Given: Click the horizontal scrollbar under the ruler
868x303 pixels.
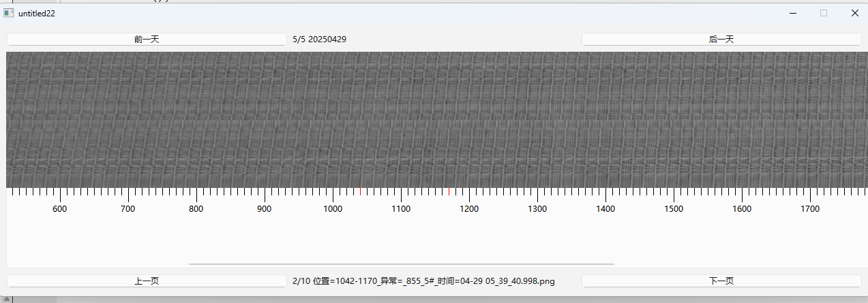Looking at the screenshot, I should click(401, 264).
